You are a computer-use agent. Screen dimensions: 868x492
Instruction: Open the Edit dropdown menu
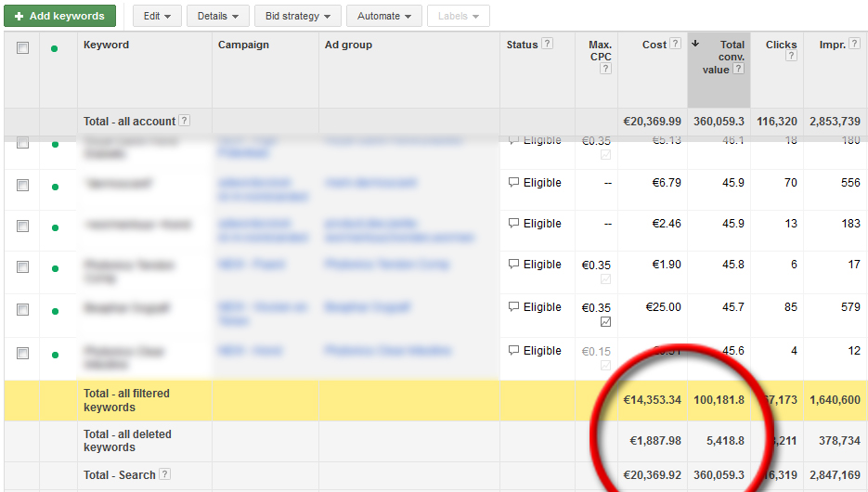click(x=156, y=16)
